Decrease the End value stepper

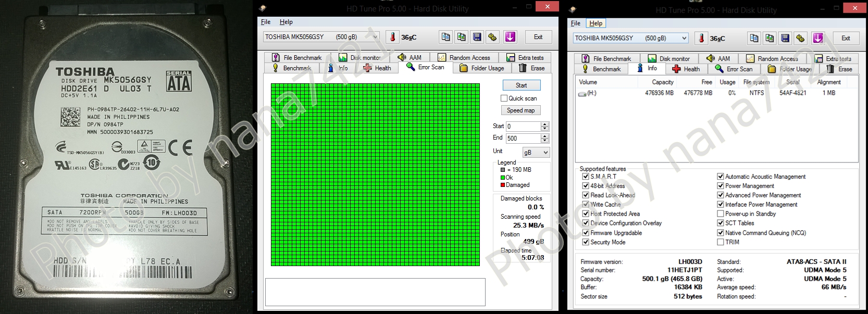pos(545,141)
